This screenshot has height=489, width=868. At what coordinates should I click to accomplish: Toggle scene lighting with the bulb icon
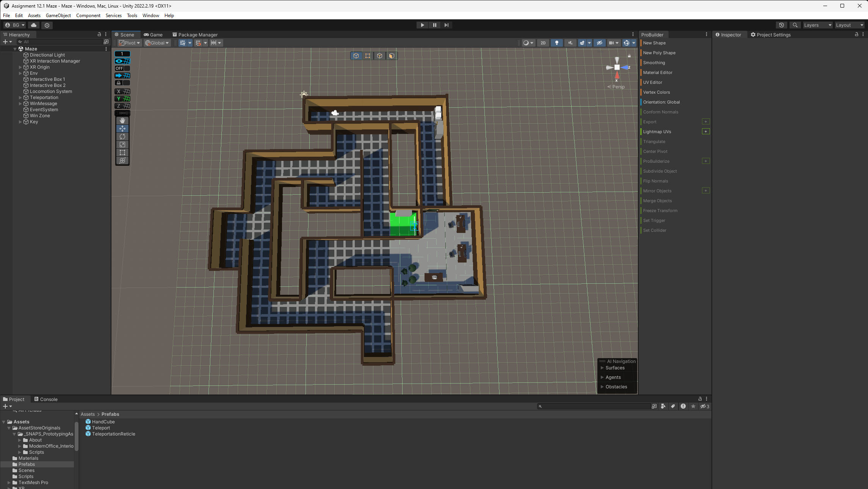[556, 42]
